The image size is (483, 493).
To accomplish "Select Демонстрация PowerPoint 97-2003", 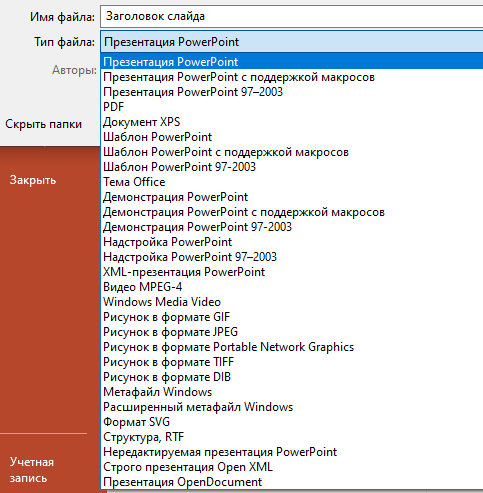I will [x=292, y=227].
